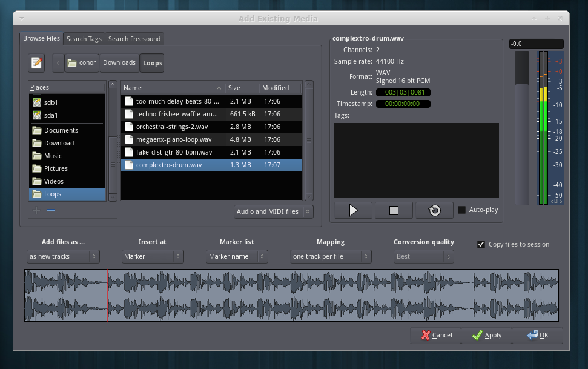
Task: Open the 'Add files as' dropdown
Action: click(63, 256)
